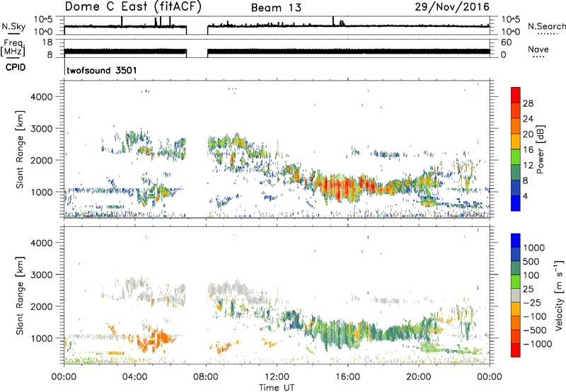Screen dimensions: 566x392
Task: Click the 'Velocity [m s-1]' colorbar label
Action: [559, 296]
